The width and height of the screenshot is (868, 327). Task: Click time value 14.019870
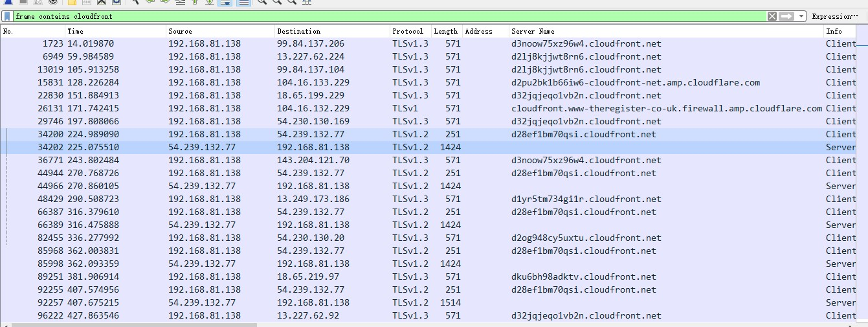click(91, 44)
